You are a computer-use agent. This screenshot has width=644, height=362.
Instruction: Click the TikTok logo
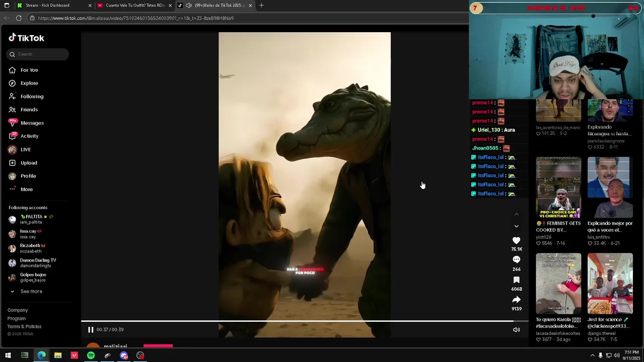26,38
